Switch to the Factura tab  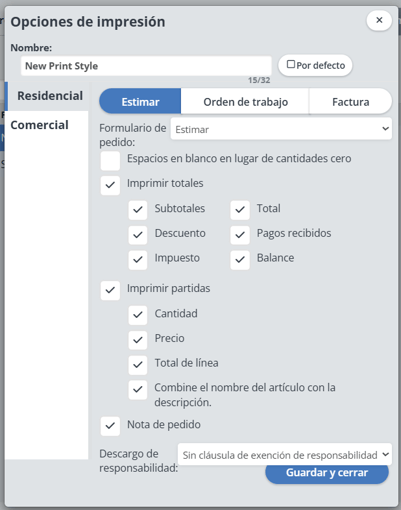tap(350, 102)
